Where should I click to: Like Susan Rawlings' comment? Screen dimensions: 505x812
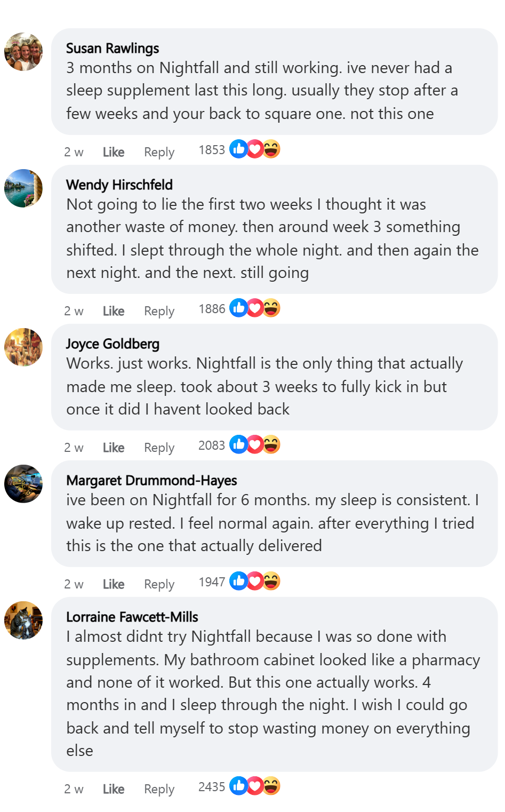coord(113,152)
